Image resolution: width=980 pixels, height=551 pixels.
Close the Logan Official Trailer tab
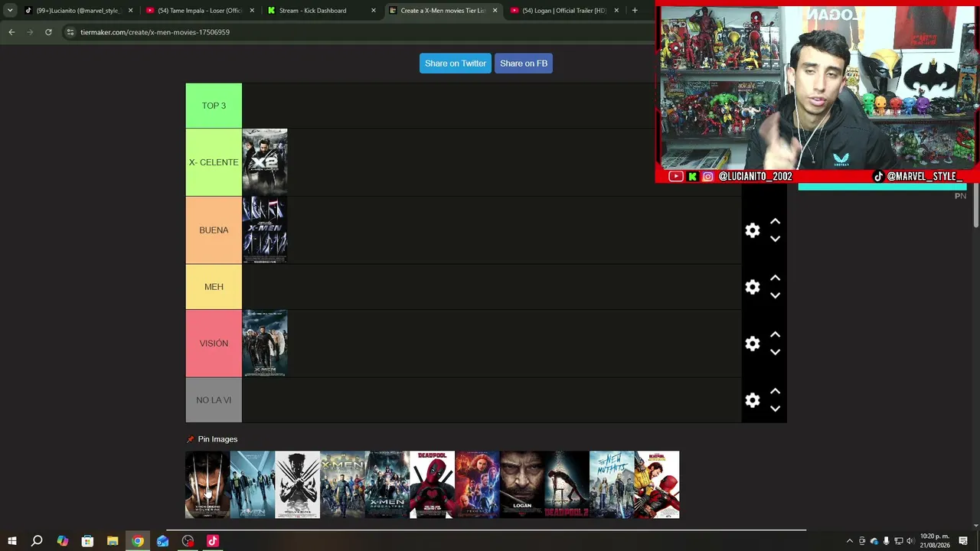pyautogui.click(x=616, y=11)
